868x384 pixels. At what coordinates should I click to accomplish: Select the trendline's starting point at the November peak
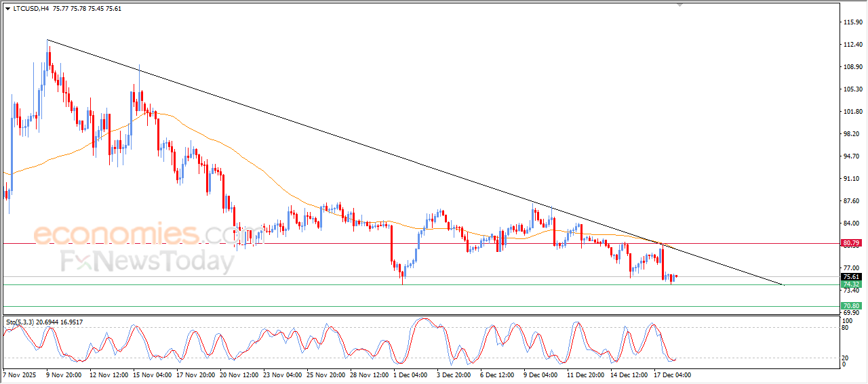tap(47, 40)
